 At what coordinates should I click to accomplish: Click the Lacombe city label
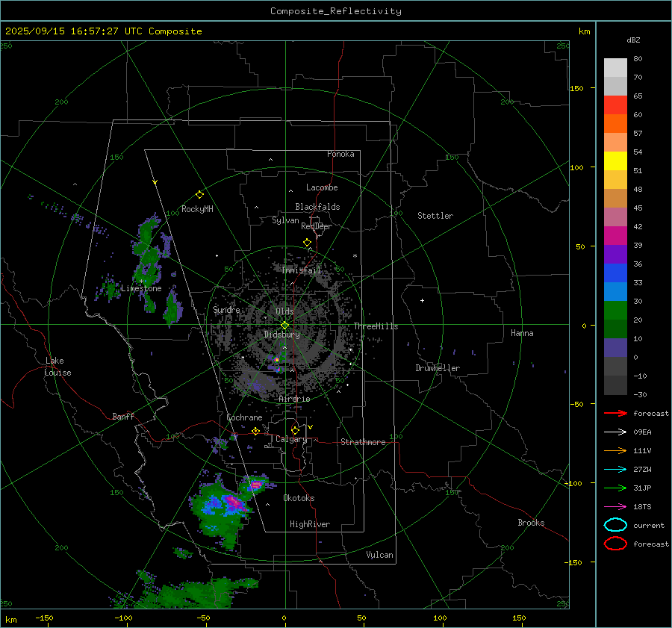(x=322, y=187)
